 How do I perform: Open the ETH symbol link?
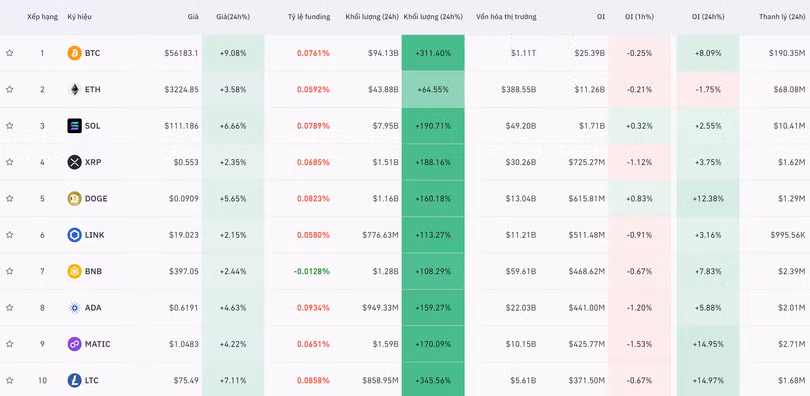point(92,89)
